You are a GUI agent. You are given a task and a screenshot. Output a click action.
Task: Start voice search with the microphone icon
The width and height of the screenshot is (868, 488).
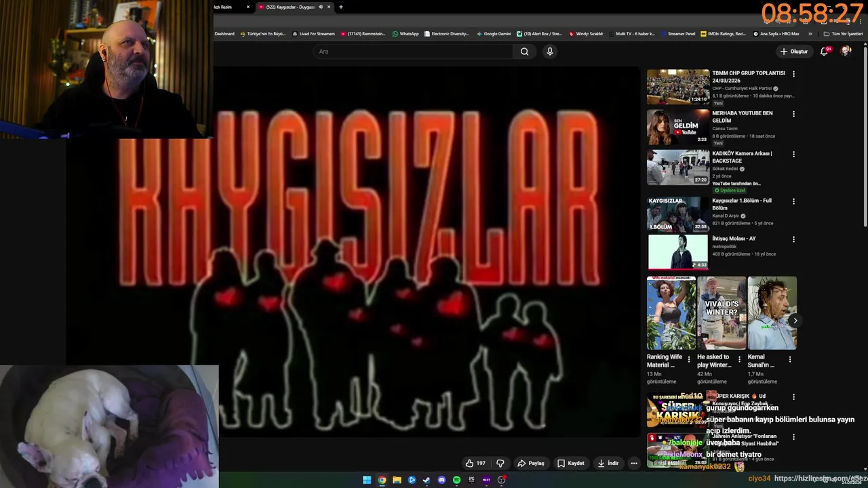point(550,52)
